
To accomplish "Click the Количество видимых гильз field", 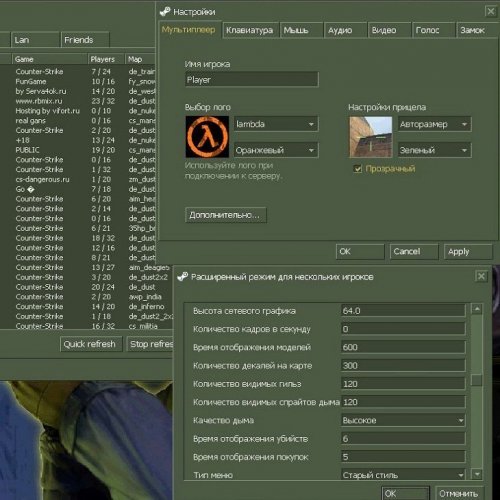I will coord(403,384).
